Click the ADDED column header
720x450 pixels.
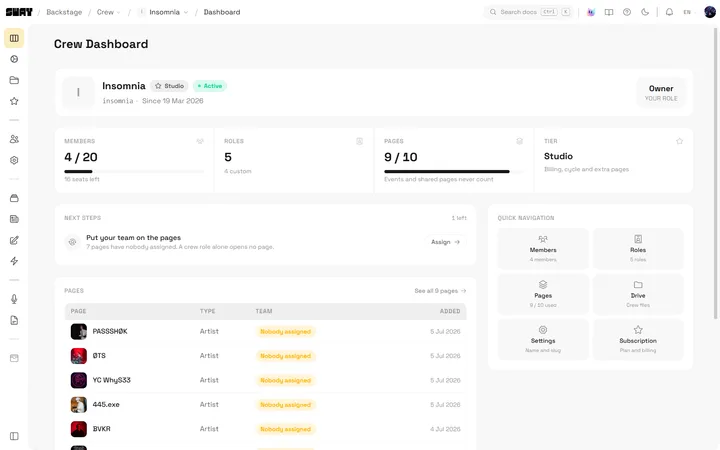[450, 311]
